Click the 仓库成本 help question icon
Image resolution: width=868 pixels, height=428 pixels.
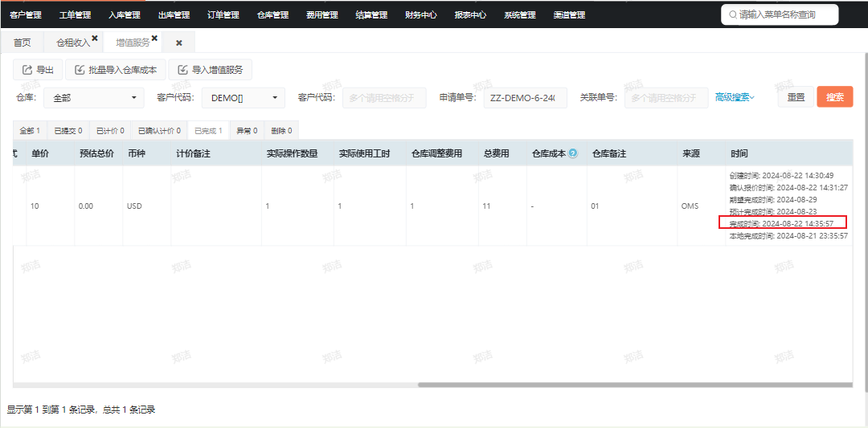pos(573,153)
